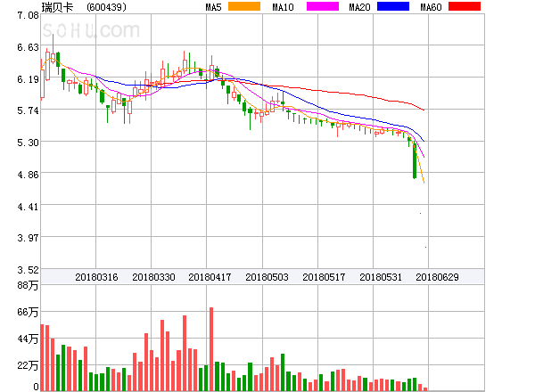Click the magenta MA10 legend swatch
Viewport: 535px width, 392px height.
click(x=323, y=6)
